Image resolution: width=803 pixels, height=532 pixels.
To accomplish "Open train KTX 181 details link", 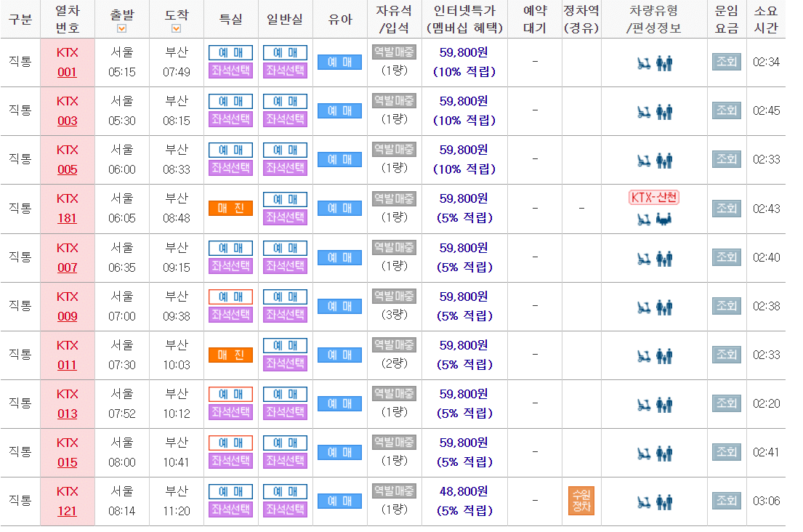I will coord(67,219).
